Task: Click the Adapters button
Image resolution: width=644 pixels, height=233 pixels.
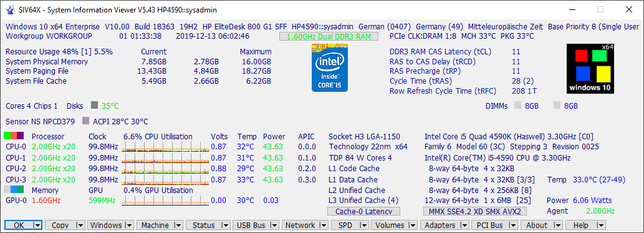Action: tap(440, 225)
